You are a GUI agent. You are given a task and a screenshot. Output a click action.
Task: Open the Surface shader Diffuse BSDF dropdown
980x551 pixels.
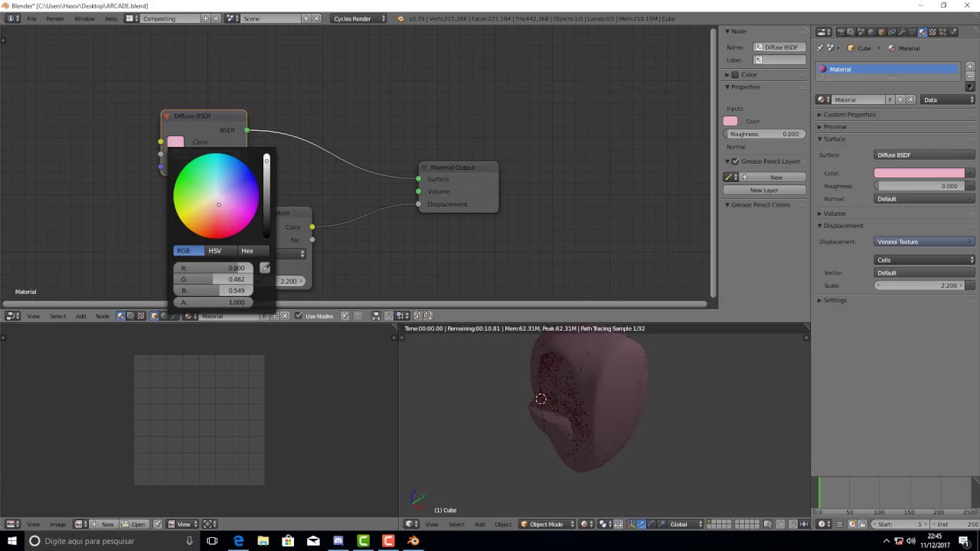click(x=924, y=155)
